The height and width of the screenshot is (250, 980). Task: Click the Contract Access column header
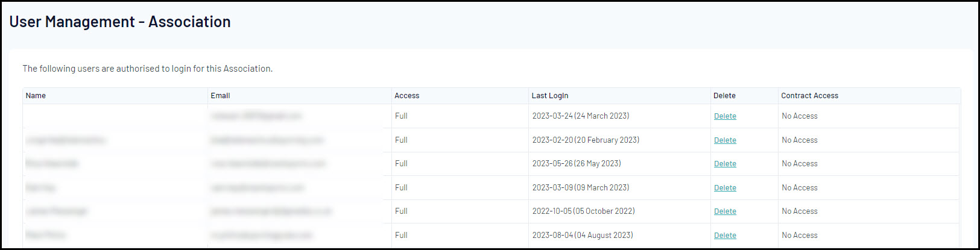[x=809, y=96]
